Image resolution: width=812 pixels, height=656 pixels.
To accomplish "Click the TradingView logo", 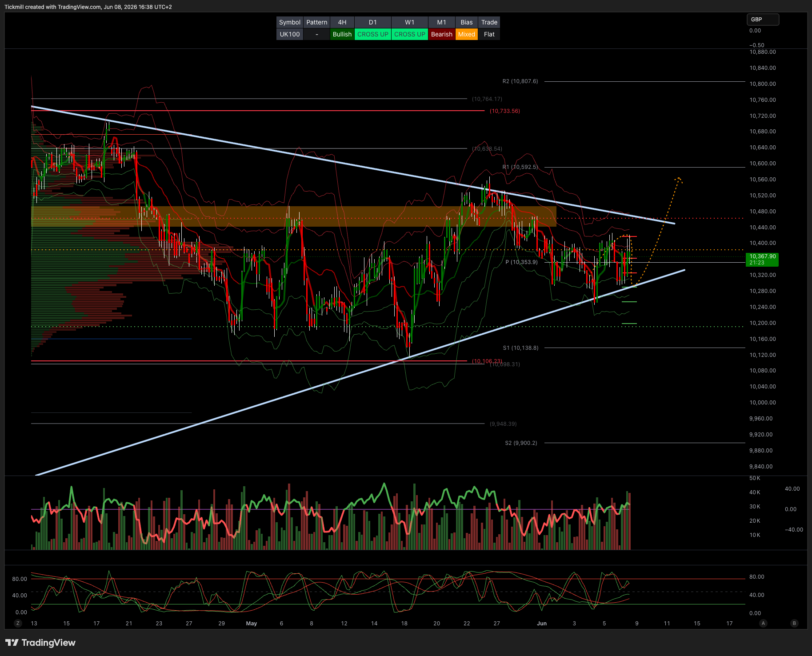I will point(40,643).
